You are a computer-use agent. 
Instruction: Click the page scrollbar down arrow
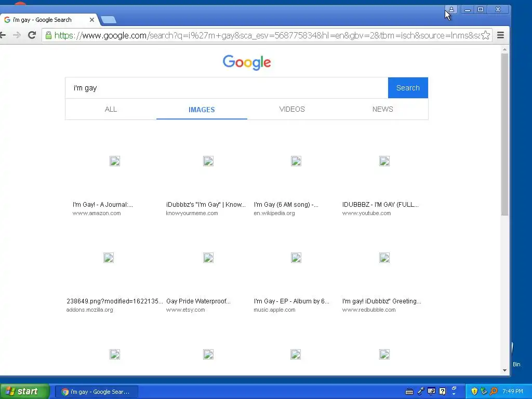[504, 370]
